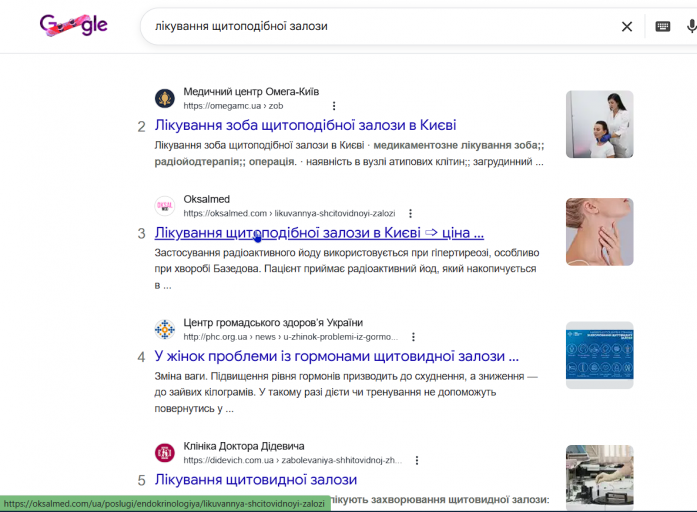
Task: Click site name Медичний центр Омега-Київ
Action: pos(251,92)
